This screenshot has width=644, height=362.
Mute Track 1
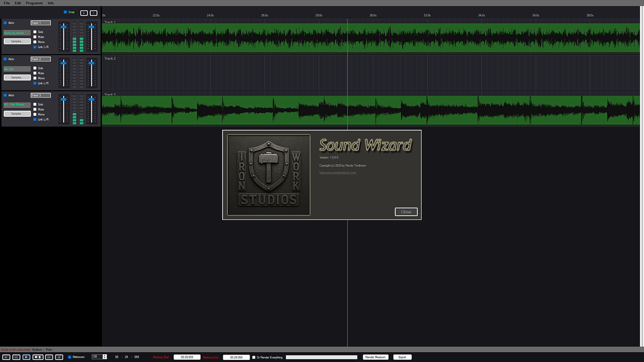pyautogui.click(x=35, y=37)
